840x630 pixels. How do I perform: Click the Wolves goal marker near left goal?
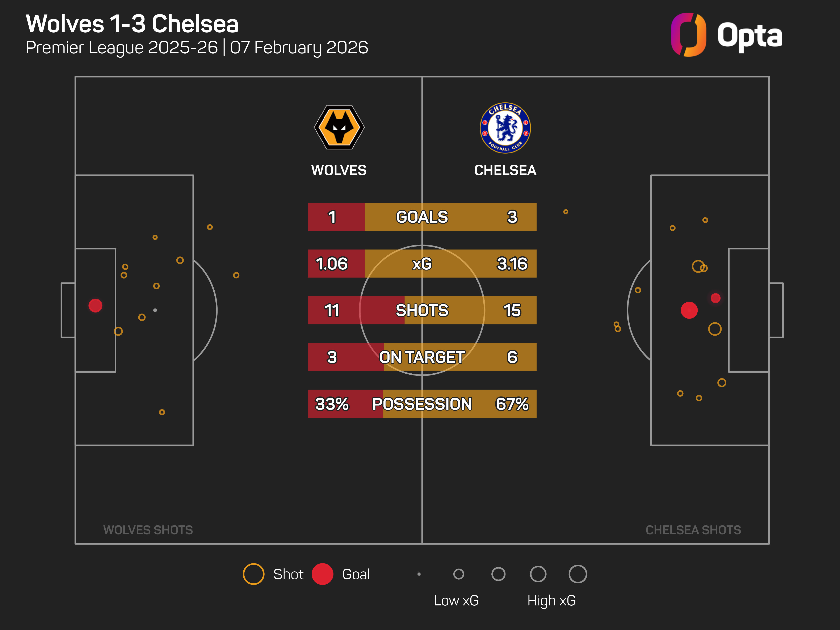(x=95, y=305)
